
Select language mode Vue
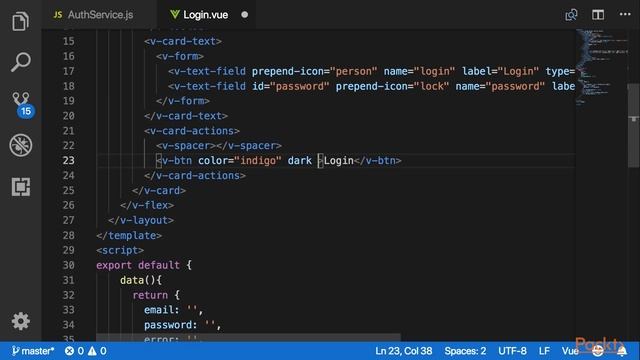click(570, 351)
